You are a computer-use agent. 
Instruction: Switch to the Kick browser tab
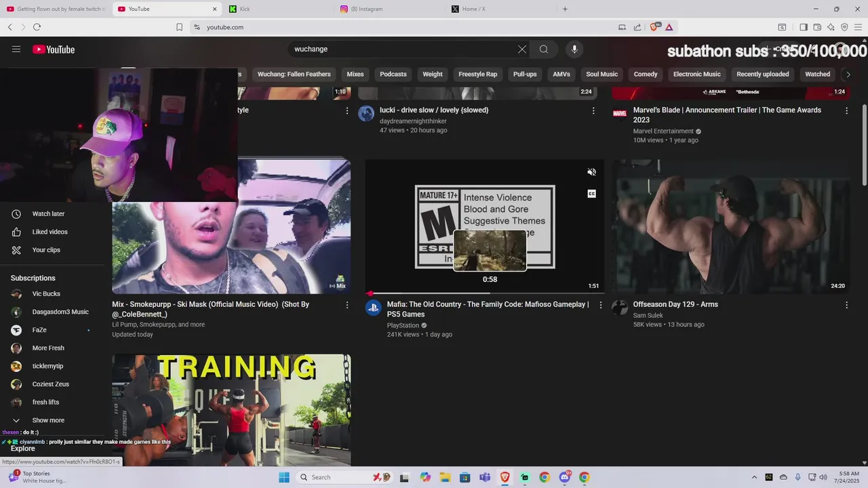pos(278,9)
